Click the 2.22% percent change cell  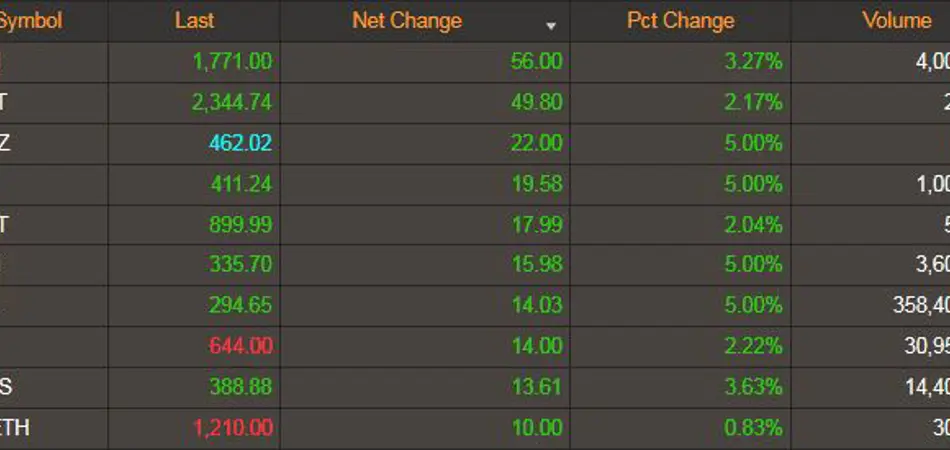tap(754, 346)
